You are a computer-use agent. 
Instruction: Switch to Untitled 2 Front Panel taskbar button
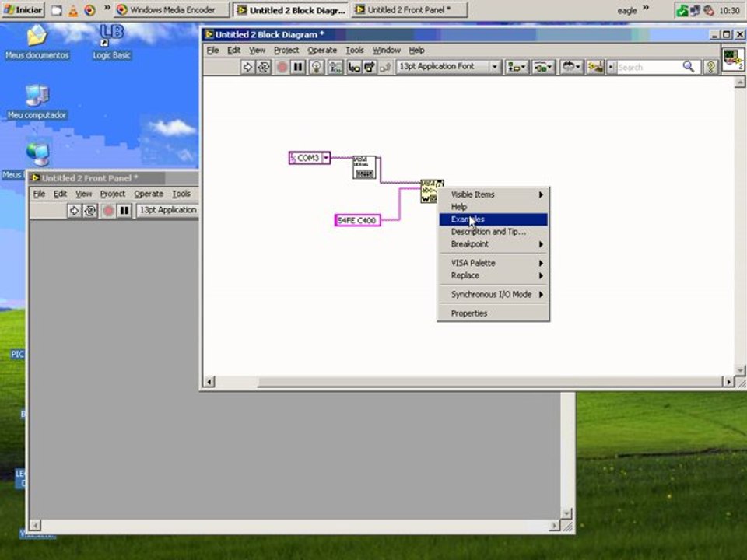[409, 9]
